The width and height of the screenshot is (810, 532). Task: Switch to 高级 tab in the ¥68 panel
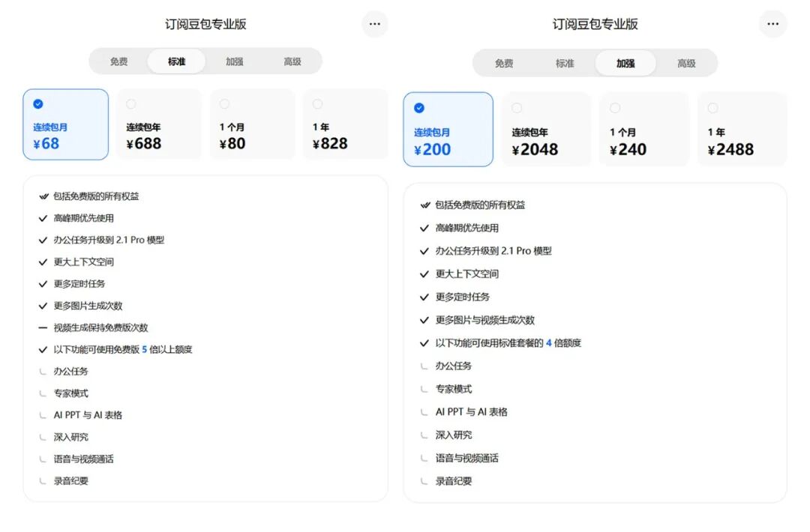(x=292, y=61)
